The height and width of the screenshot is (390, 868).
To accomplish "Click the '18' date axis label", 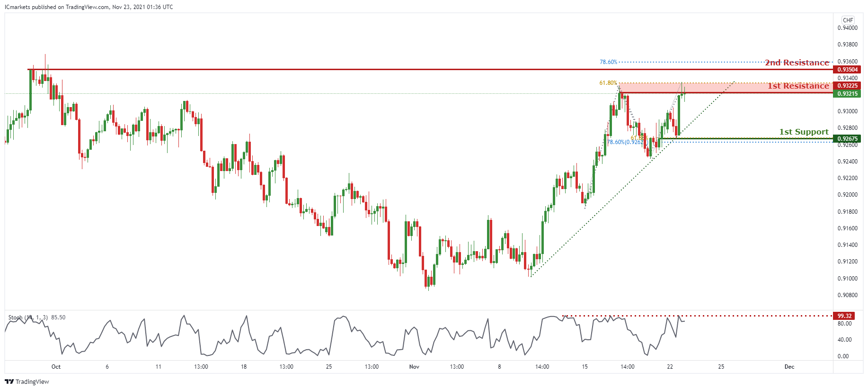I will point(244,367).
